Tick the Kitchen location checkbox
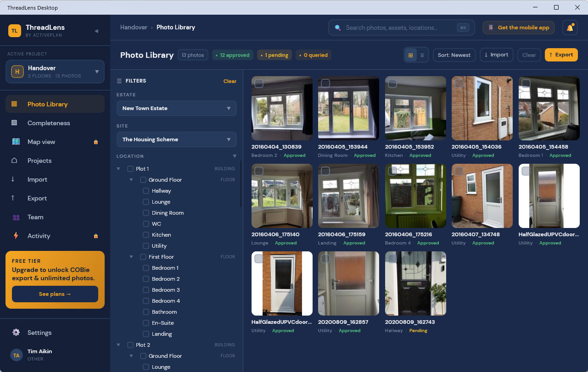The height and width of the screenshot is (372, 588). pos(146,235)
